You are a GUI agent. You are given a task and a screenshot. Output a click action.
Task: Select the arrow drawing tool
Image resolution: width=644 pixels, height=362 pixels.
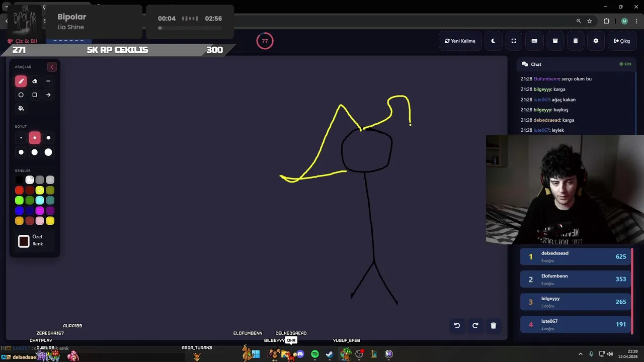click(48, 95)
